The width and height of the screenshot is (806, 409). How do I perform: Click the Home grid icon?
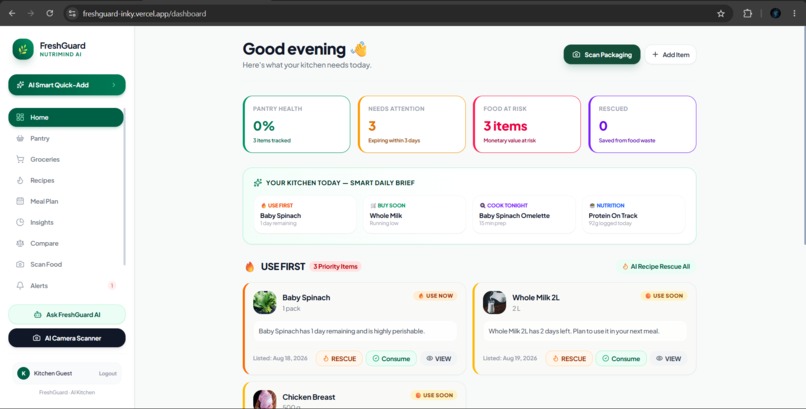(x=20, y=117)
